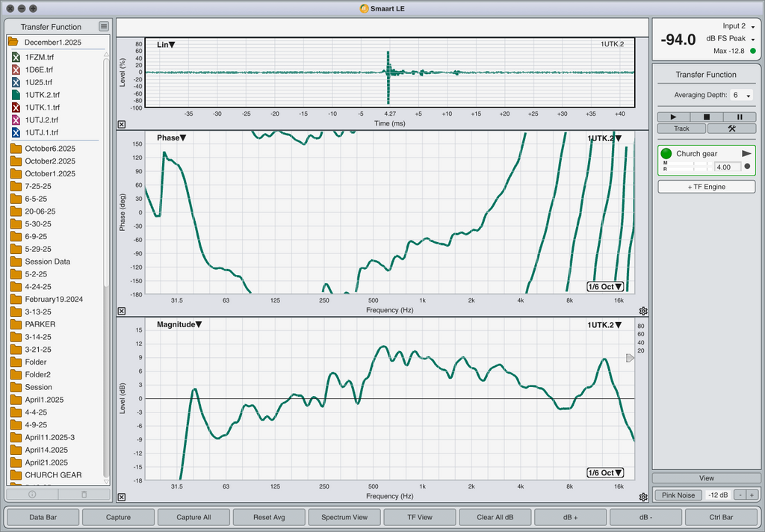Show hidden trace 1FZM.trf
Image resolution: width=765 pixels, height=532 pixels.
click(16, 57)
